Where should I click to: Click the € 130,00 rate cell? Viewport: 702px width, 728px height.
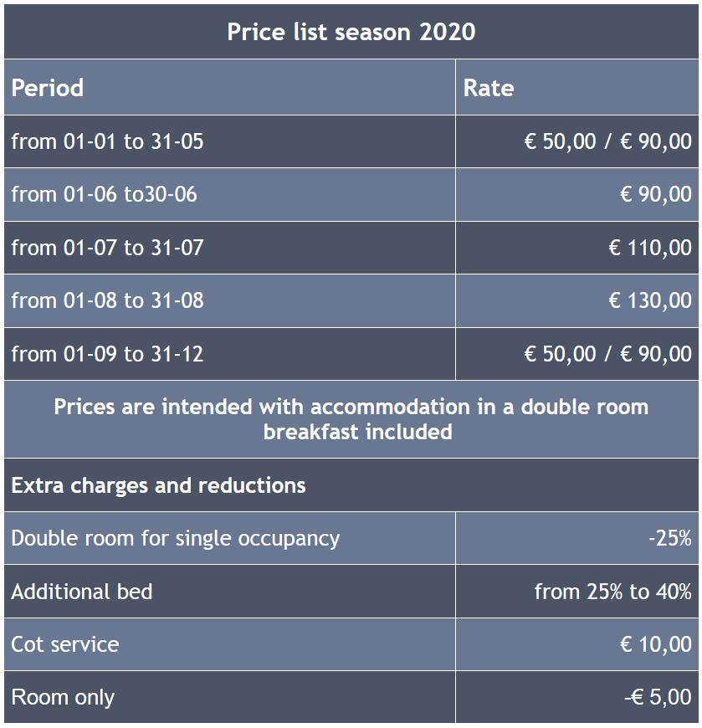pos(650,300)
